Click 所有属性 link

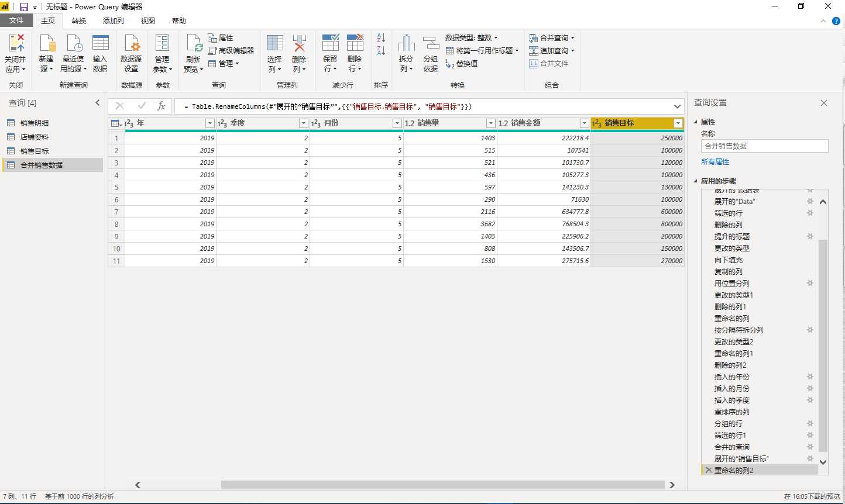coord(715,162)
